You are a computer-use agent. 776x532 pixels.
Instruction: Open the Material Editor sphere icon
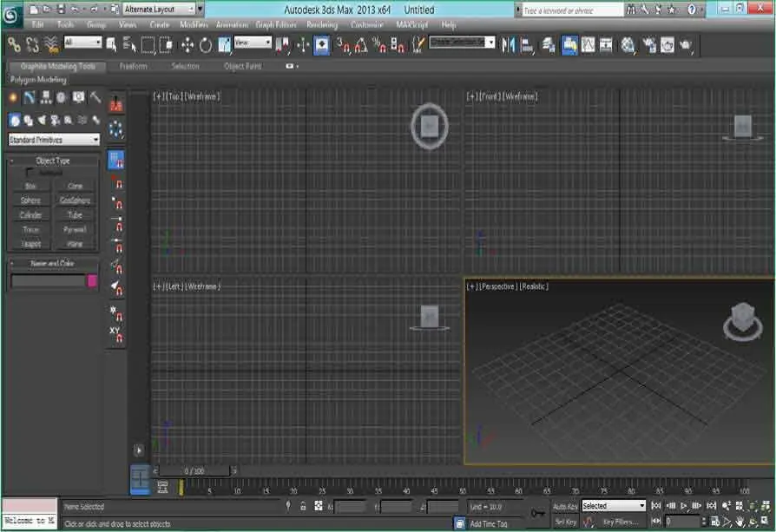[x=628, y=45]
